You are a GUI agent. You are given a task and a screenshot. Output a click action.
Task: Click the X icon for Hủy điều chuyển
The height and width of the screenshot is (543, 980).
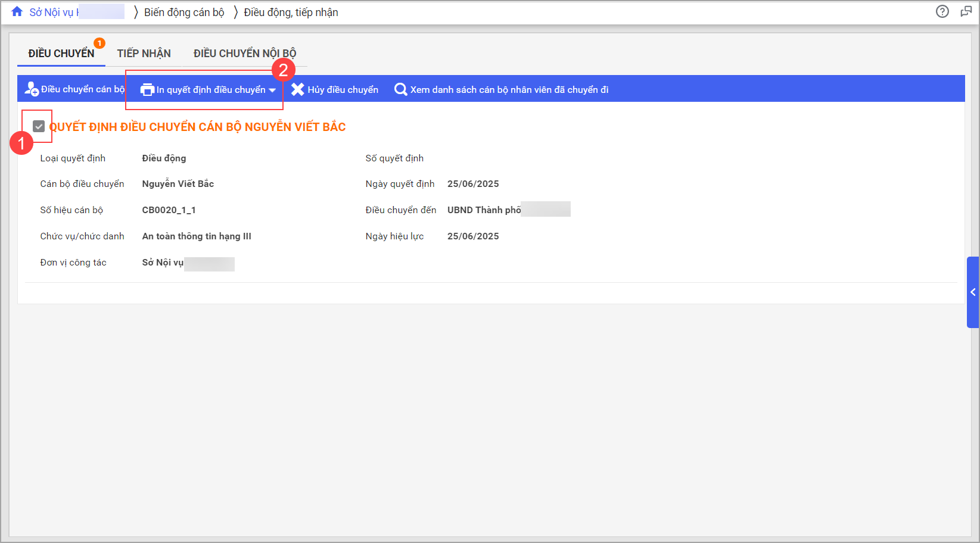pos(297,90)
